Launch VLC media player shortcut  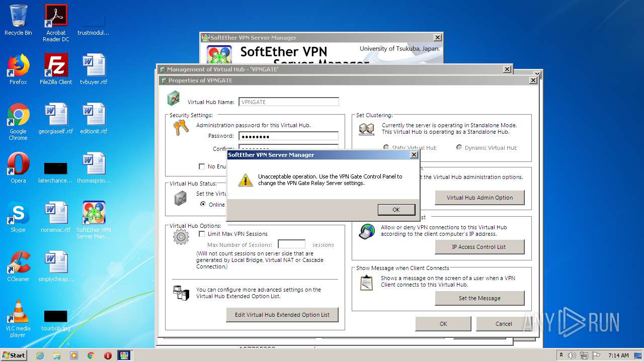pos(18,319)
